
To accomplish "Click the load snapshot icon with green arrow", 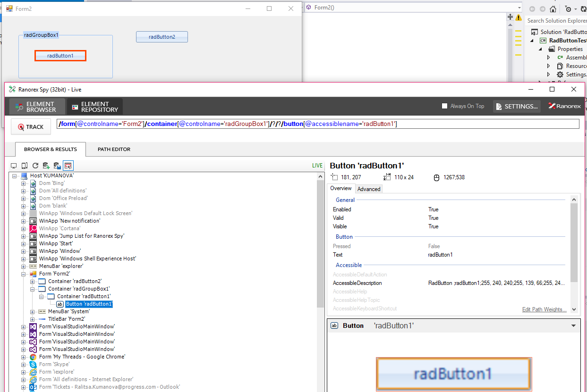I will [46, 166].
